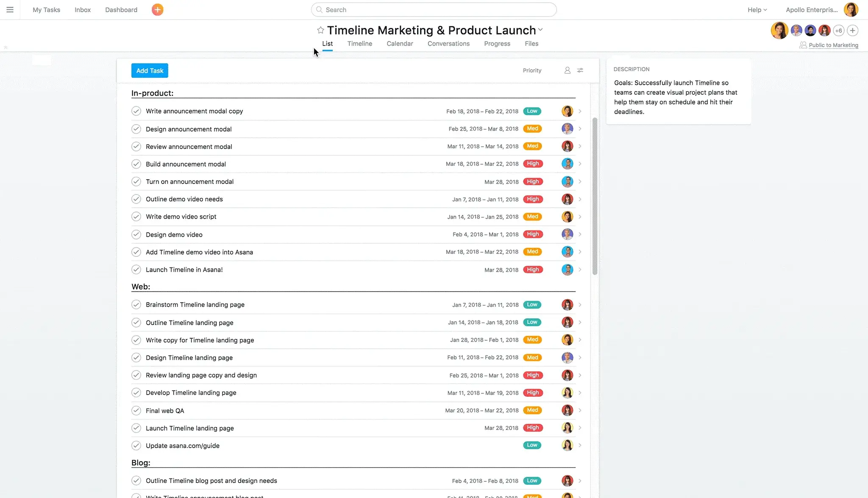The image size is (868, 498).
Task: Open the list view filter settings icon
Action: coord(580,70)
